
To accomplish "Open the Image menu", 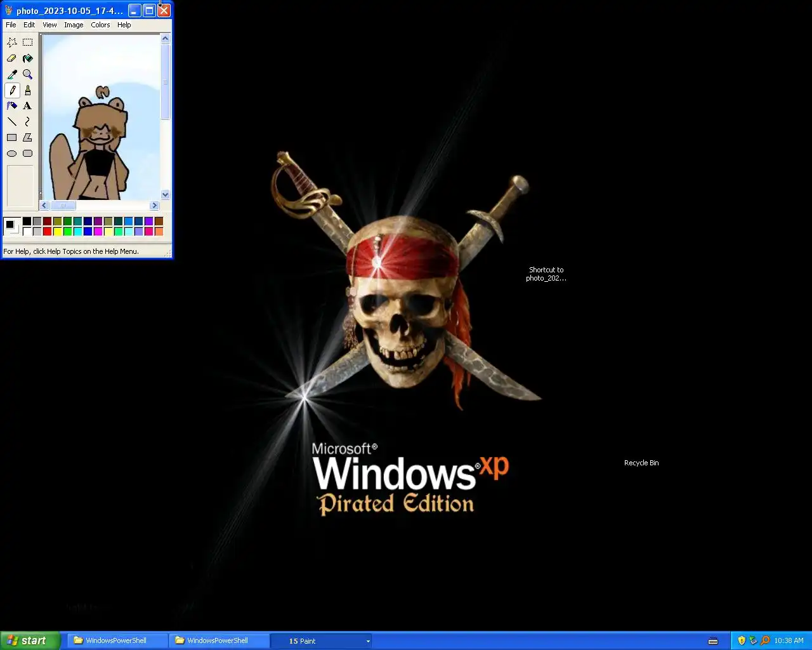I will [x=74, y=25].
